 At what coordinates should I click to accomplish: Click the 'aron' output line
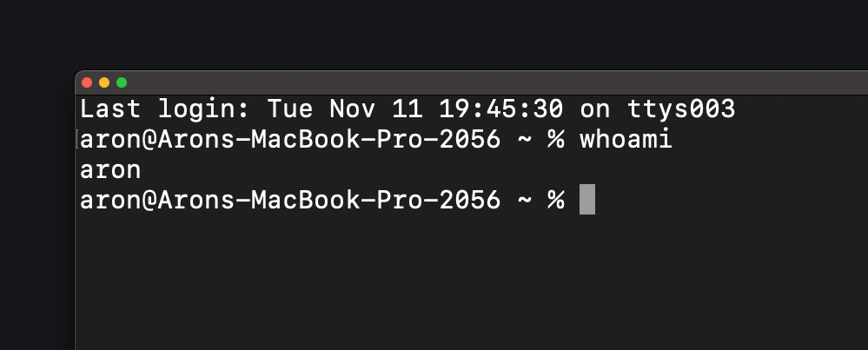point(110,170)
